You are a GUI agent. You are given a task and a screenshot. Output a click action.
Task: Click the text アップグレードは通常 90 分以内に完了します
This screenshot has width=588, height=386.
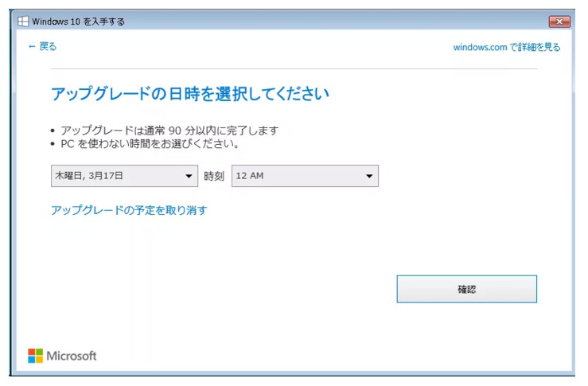(x=169, y=131)
